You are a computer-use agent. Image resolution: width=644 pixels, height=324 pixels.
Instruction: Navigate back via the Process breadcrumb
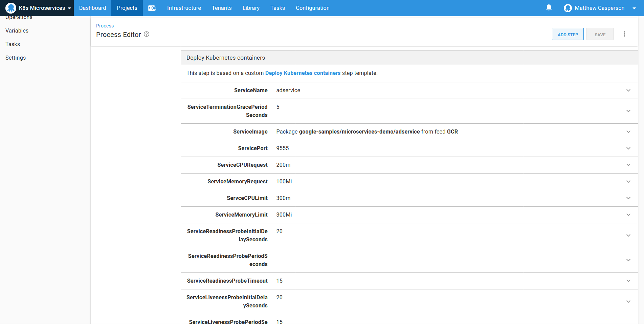point(105,26)
